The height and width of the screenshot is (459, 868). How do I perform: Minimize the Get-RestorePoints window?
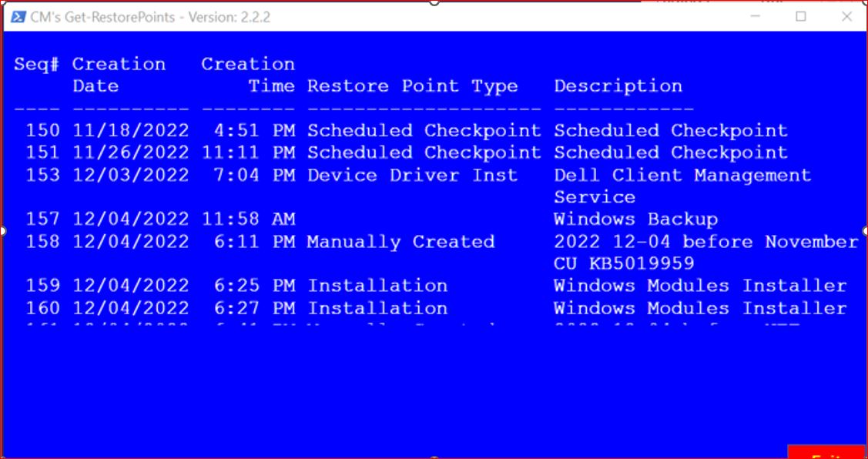755,17
